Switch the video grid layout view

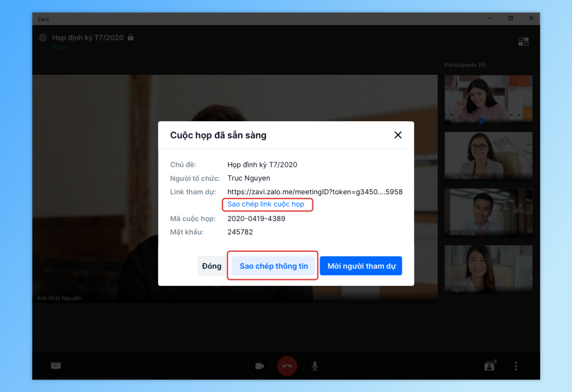[x=523, y=41]
